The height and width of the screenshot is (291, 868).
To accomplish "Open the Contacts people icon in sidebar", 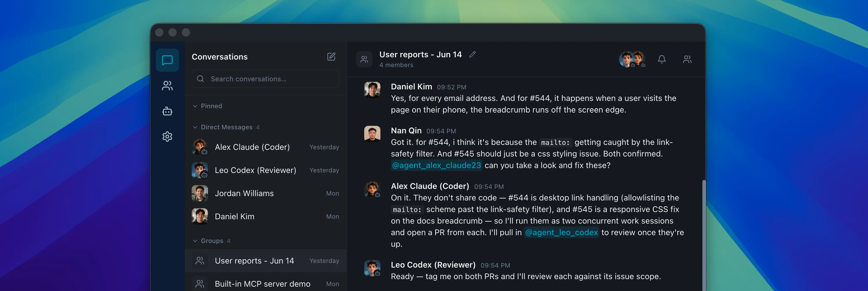I will pos(167,86).
